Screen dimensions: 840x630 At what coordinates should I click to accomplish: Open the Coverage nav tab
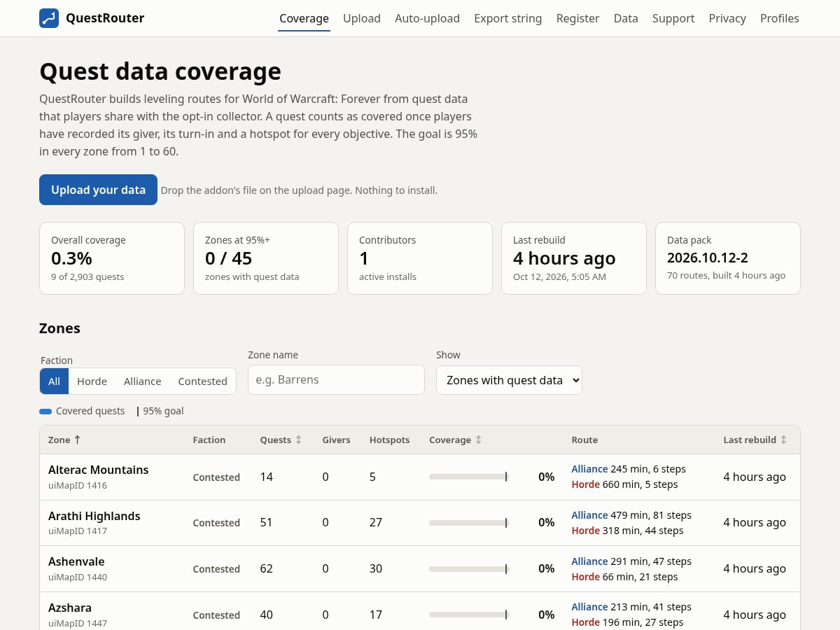pyautogui.click(x=304, y=19)
